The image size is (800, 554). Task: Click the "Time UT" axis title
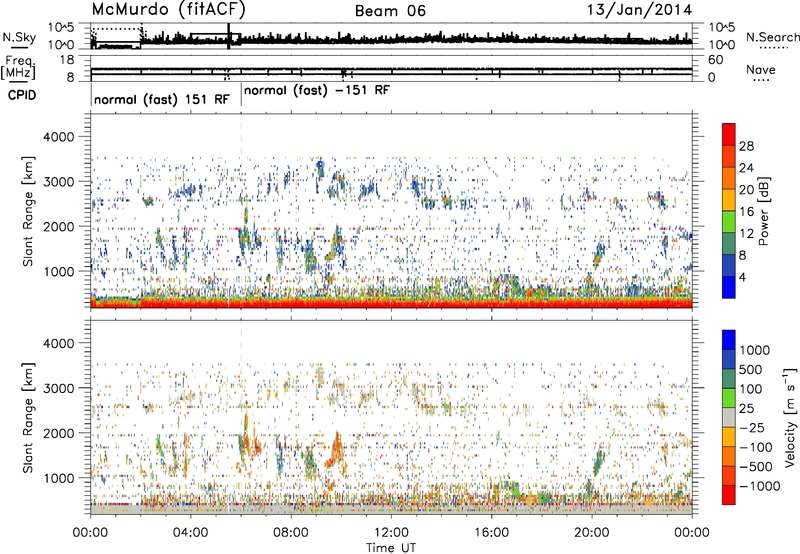coord(391,548)
